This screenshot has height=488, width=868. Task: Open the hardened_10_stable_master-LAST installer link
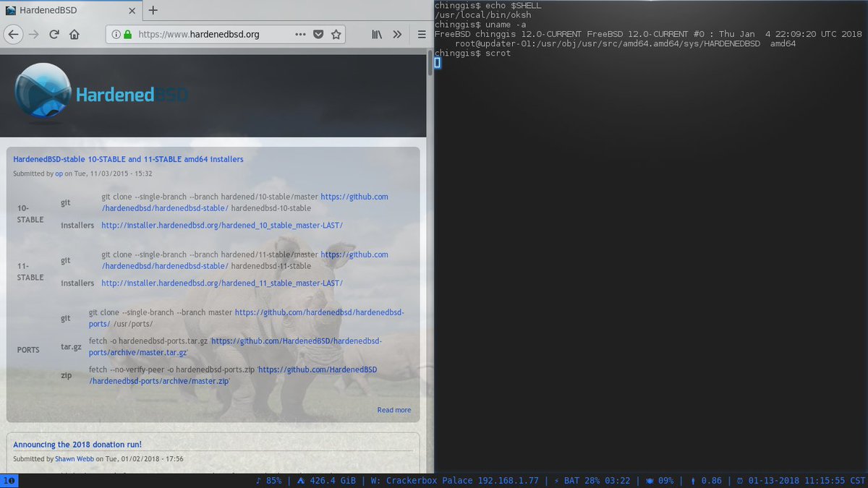point(222,225)
